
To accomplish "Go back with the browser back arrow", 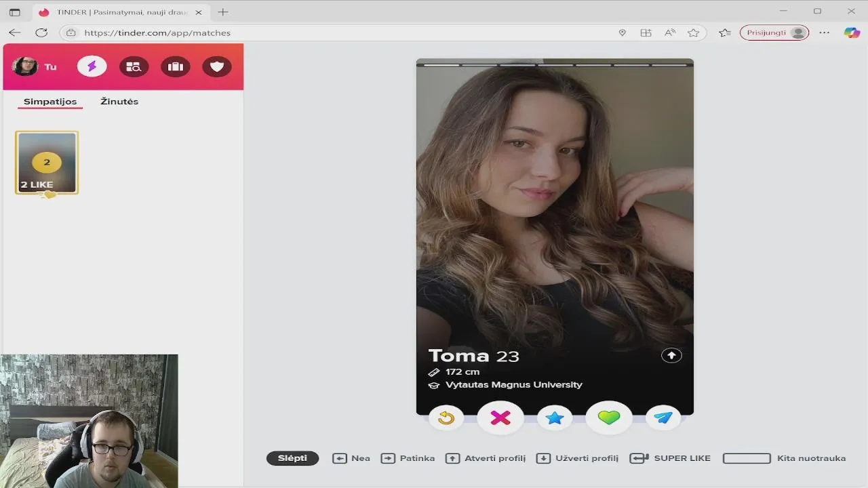I will click(14, 33).
